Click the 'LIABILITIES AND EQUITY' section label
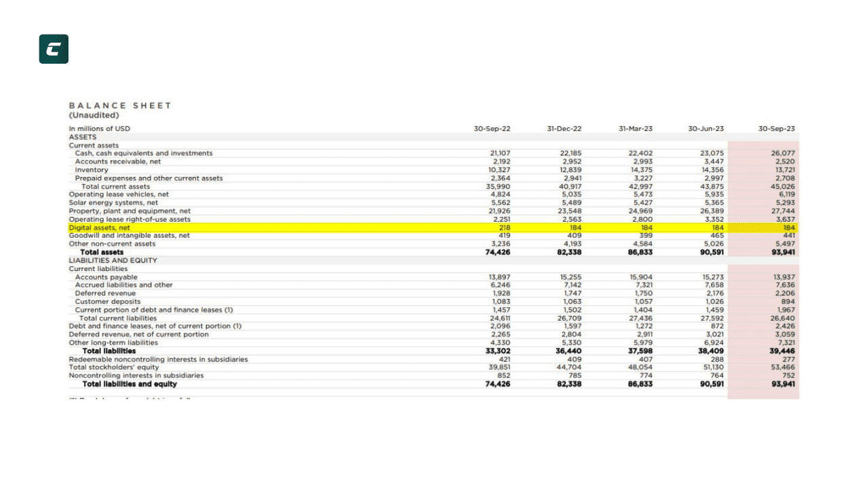868x488 pixels. (x=113, y=260)
